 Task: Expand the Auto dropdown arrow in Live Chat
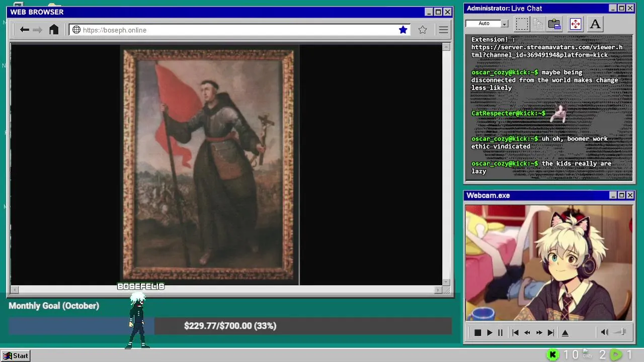pos(505,24)
